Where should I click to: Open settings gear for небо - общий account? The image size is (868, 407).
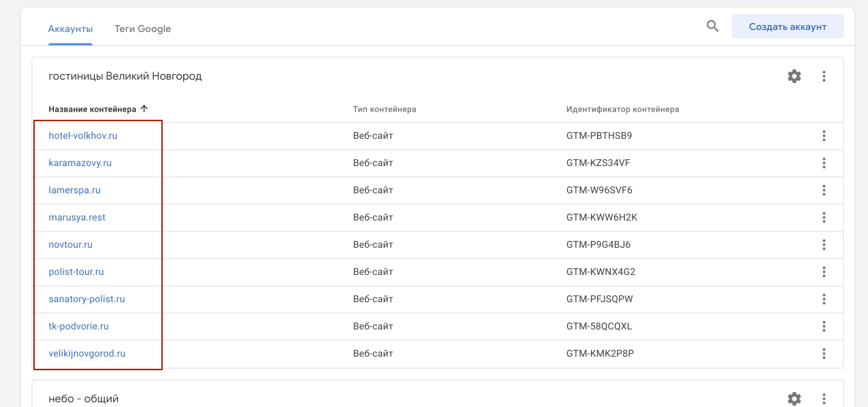(x=794, y=398)
